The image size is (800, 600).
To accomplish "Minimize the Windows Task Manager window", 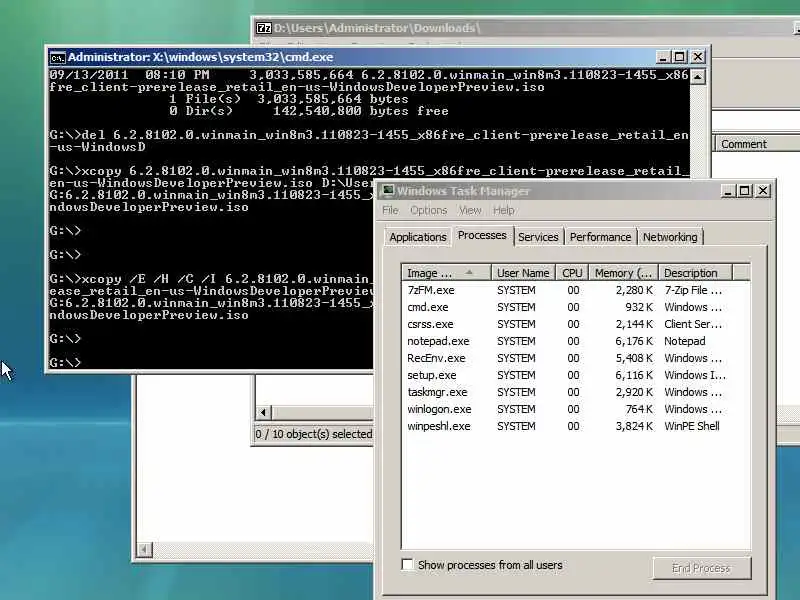I will point(728,191).
